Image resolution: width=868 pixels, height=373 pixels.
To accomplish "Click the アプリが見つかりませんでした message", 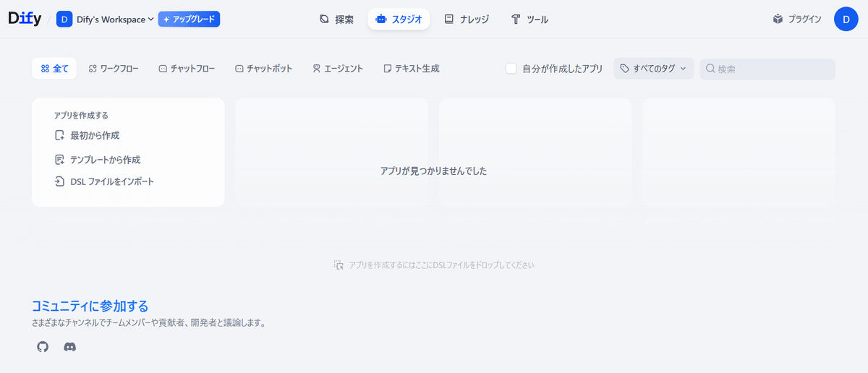I will pos(433,171).
